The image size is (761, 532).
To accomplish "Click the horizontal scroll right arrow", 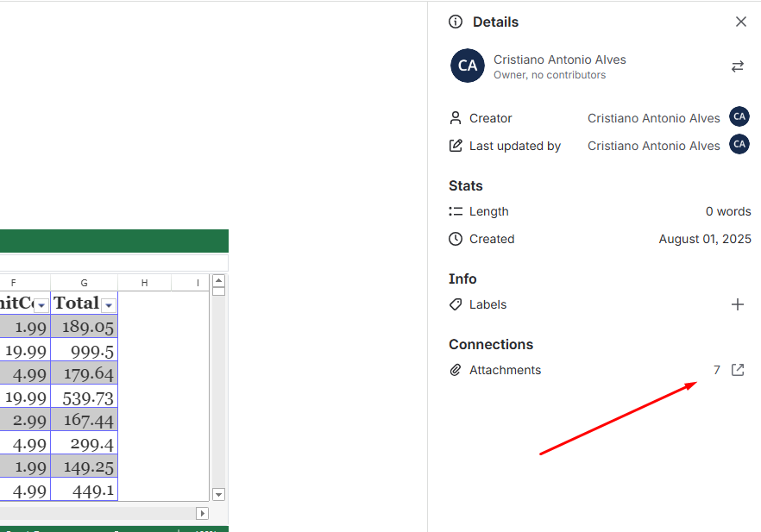I will click(202, 513).
